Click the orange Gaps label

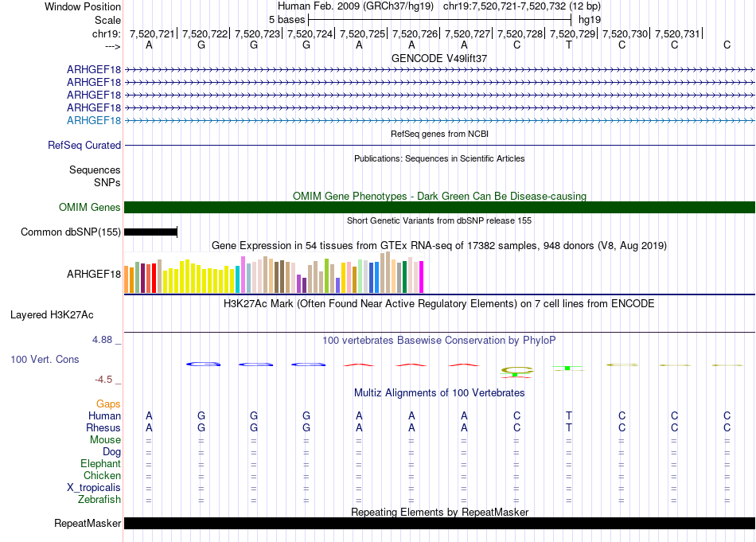(x=108, y=404)
